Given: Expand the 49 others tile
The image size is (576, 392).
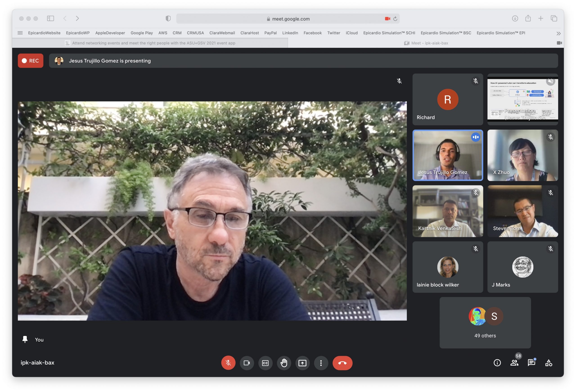Looking at the screenshot, I should pos(485,322).
